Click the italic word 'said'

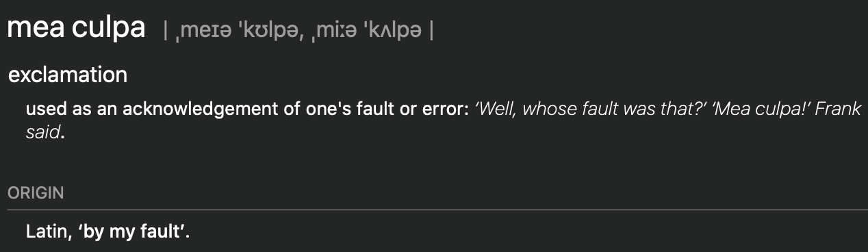click(42, 133)
